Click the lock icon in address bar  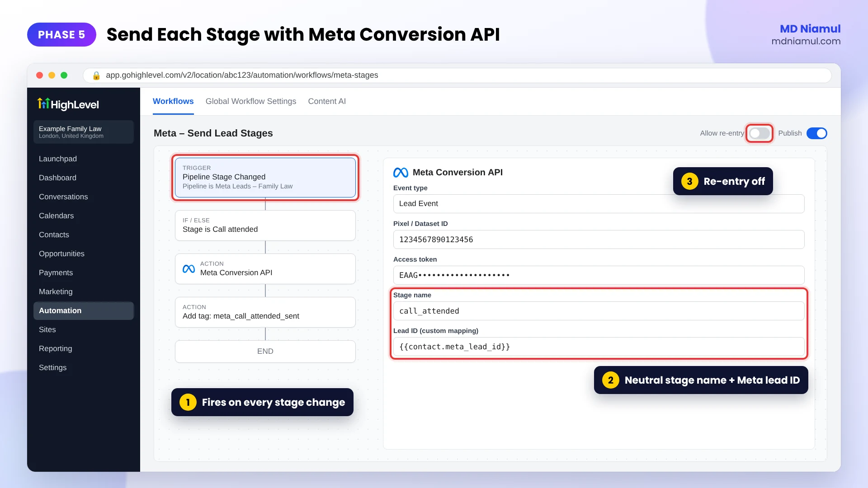(x=96, y=75)
